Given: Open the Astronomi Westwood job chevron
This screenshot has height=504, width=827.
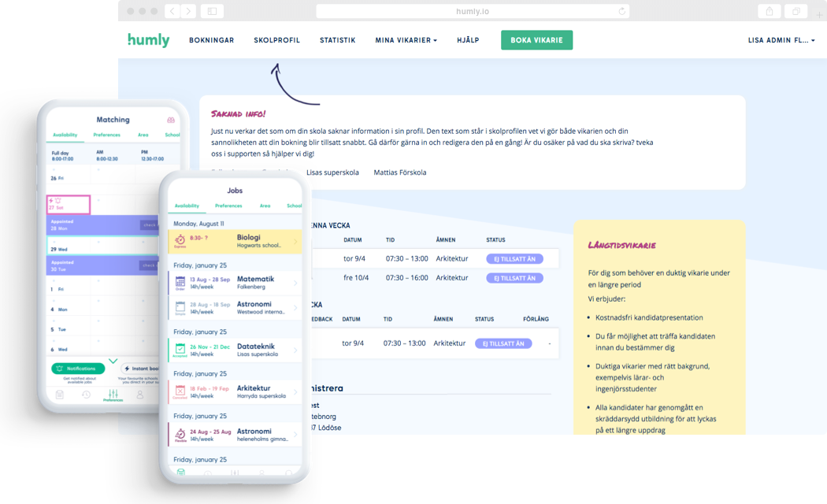Looking at the screenshot, I should tap(295, 308).
